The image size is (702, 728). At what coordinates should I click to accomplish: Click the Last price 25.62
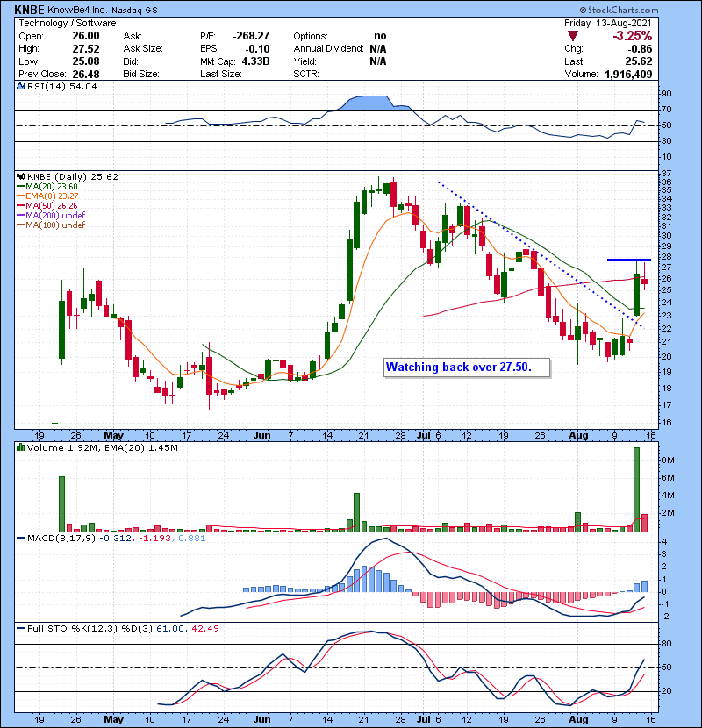[639, 61]
